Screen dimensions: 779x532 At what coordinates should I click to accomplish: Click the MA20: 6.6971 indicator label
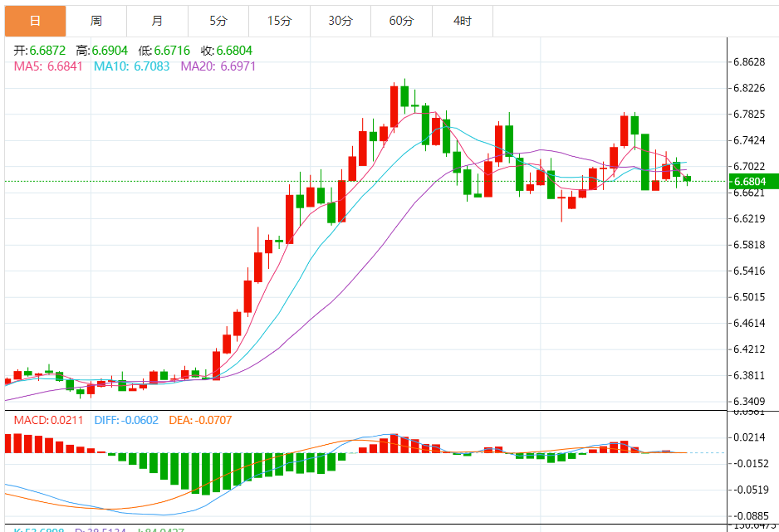218,66
